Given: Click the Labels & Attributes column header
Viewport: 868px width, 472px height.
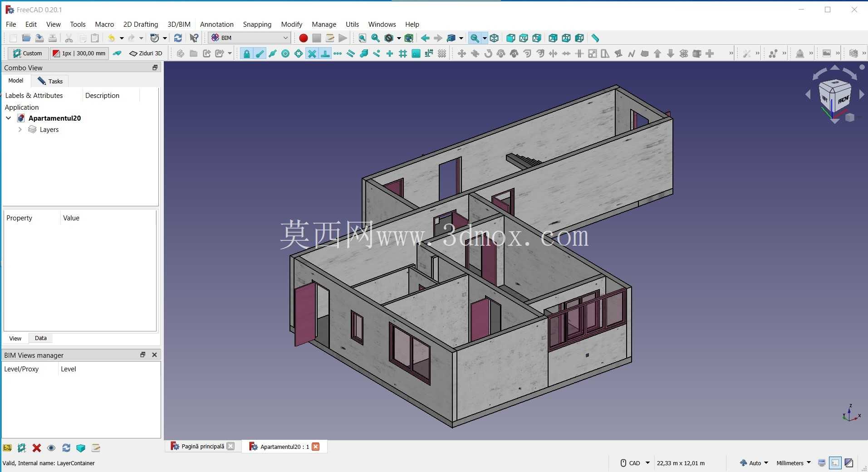Looking at the screenshot, I should click(34, 96).
